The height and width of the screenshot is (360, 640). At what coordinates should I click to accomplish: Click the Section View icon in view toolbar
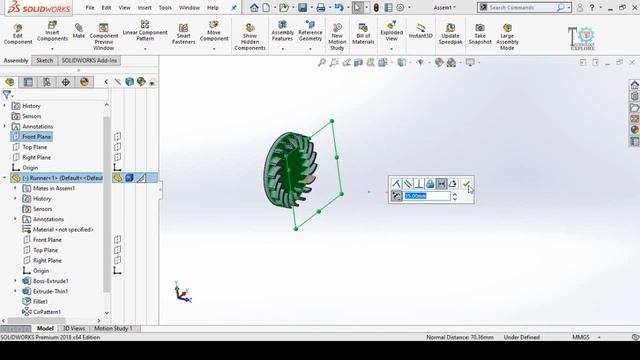pyautogui.click(x=358, y=62)
